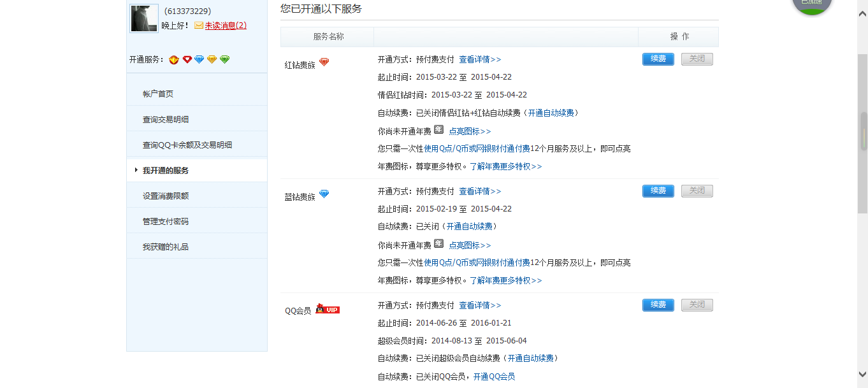Click the account number (613373229)
The image size is (868, 388).
[187, 11]
